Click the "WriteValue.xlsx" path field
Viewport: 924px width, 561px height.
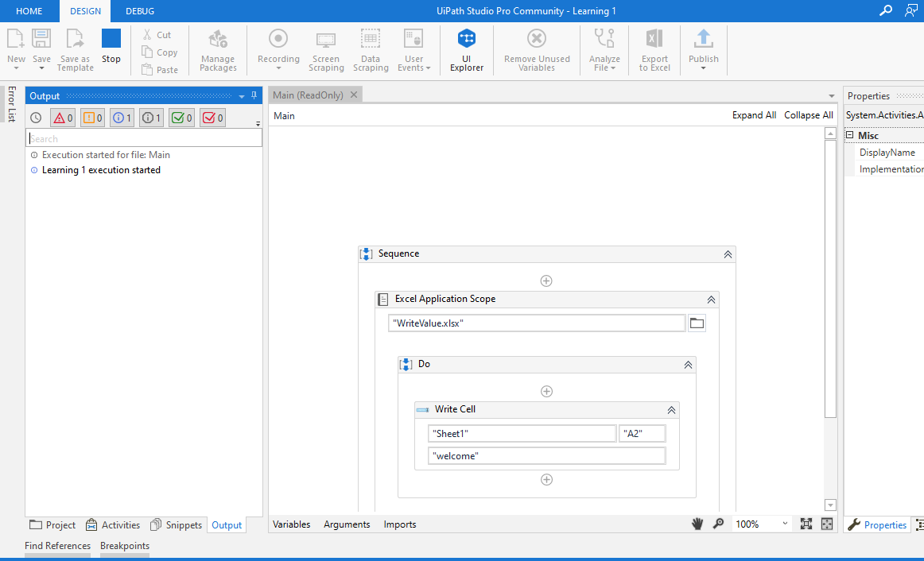coord(536,323)
